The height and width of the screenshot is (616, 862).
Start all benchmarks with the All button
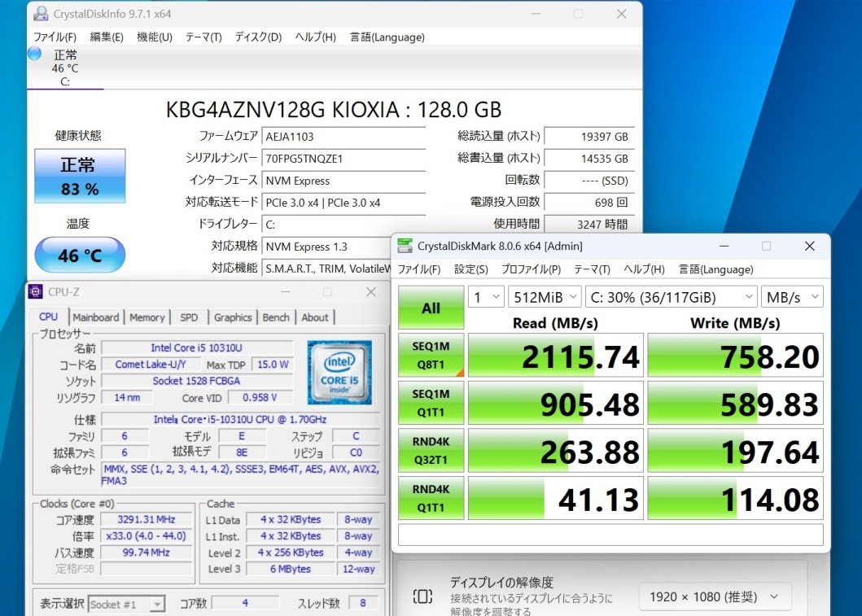point(431,308)
